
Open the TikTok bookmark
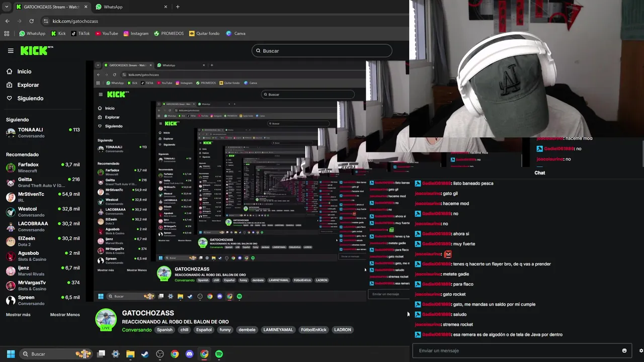(x=80, y=34)
